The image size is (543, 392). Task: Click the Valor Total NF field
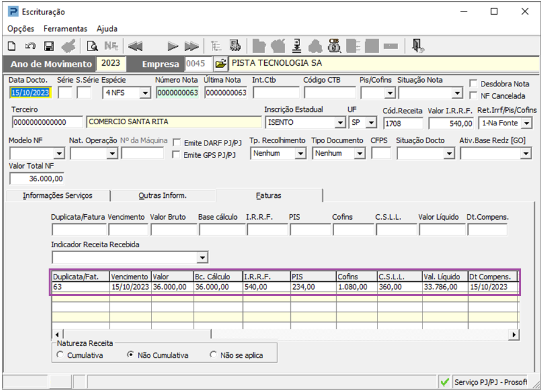[x=37, y=179]
